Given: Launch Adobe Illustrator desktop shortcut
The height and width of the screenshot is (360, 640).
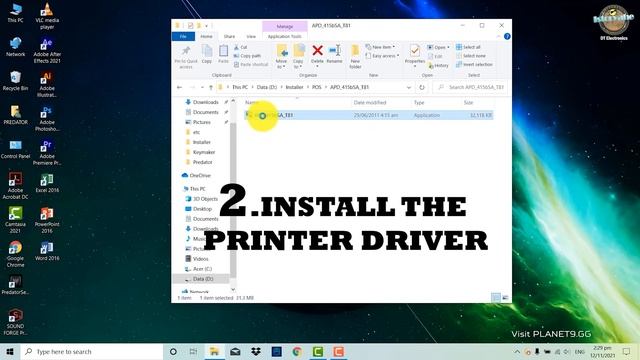Looking at the screenshot, I should pyautogui.click(x=47, y=84).
